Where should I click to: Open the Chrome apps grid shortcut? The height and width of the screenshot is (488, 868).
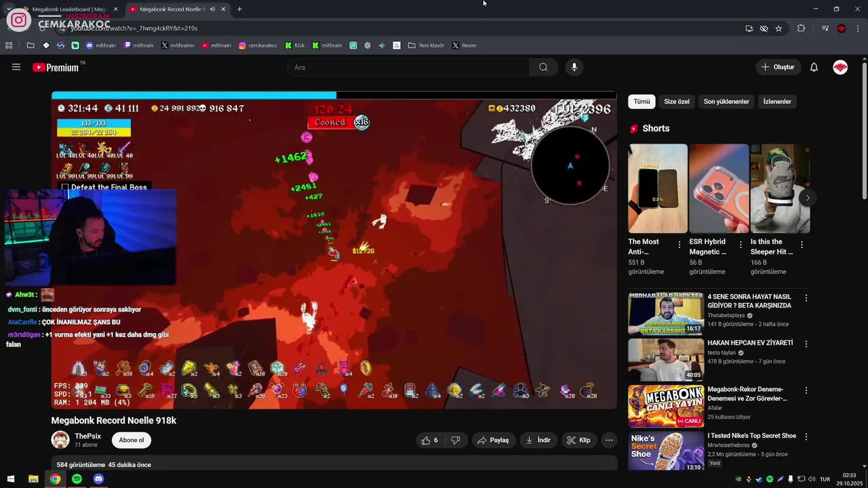tap(9, 45)
